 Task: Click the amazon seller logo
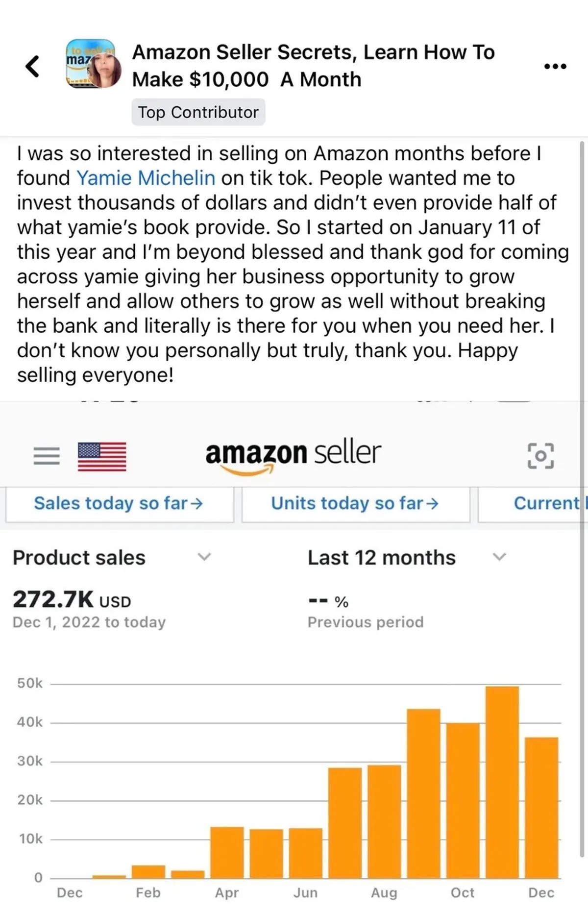tap(293, 456)
